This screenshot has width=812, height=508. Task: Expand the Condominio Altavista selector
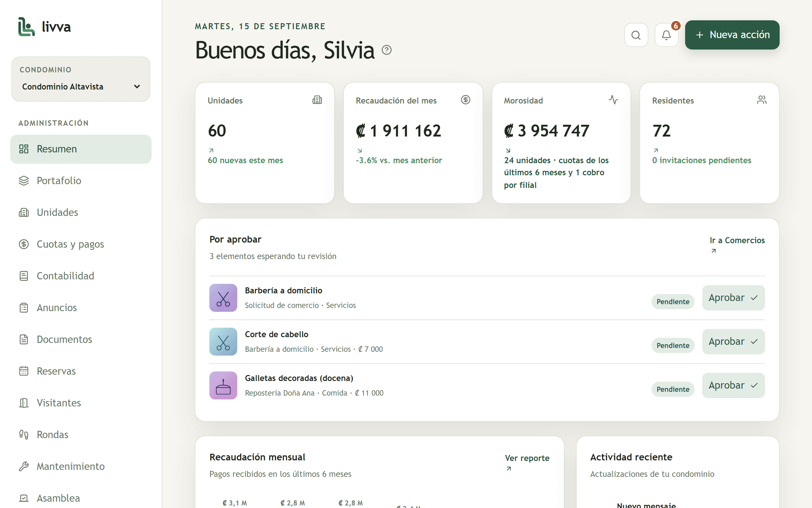click(81, 87)
